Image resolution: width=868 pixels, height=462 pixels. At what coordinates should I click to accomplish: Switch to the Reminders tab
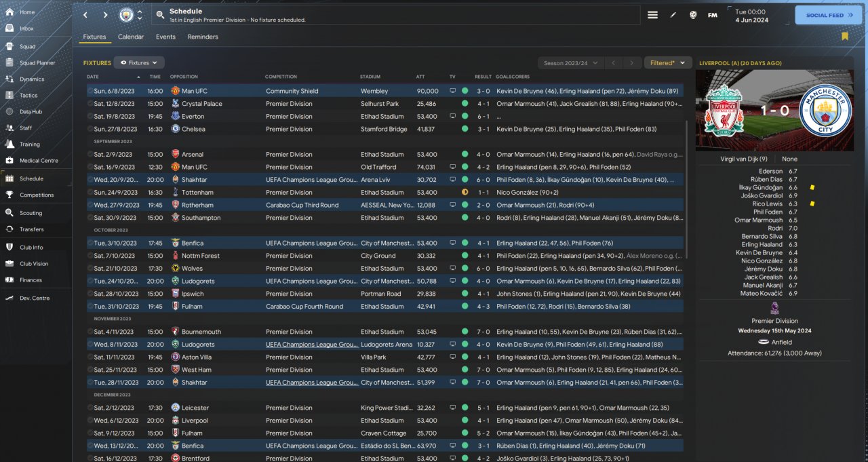(x=203, y=37)
